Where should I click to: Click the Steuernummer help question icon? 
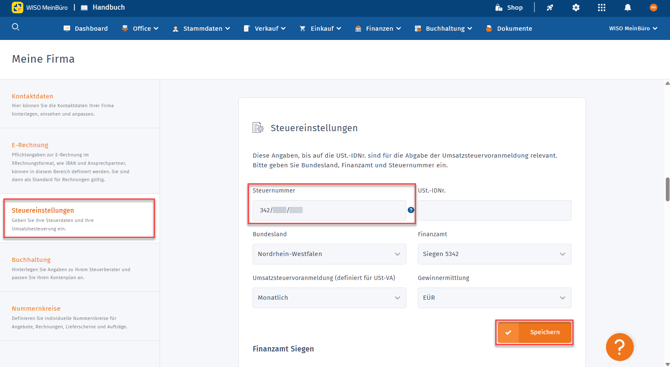click(411, 210)
